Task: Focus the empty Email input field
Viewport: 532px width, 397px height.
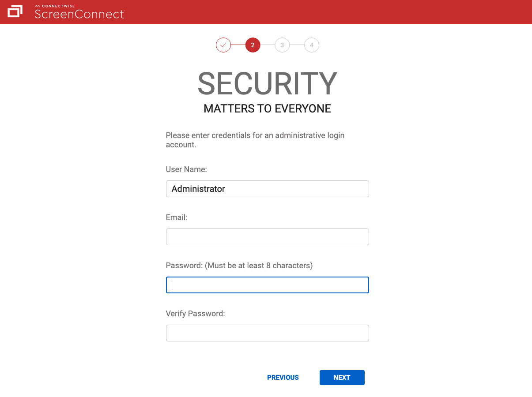Action: point(267,237)
